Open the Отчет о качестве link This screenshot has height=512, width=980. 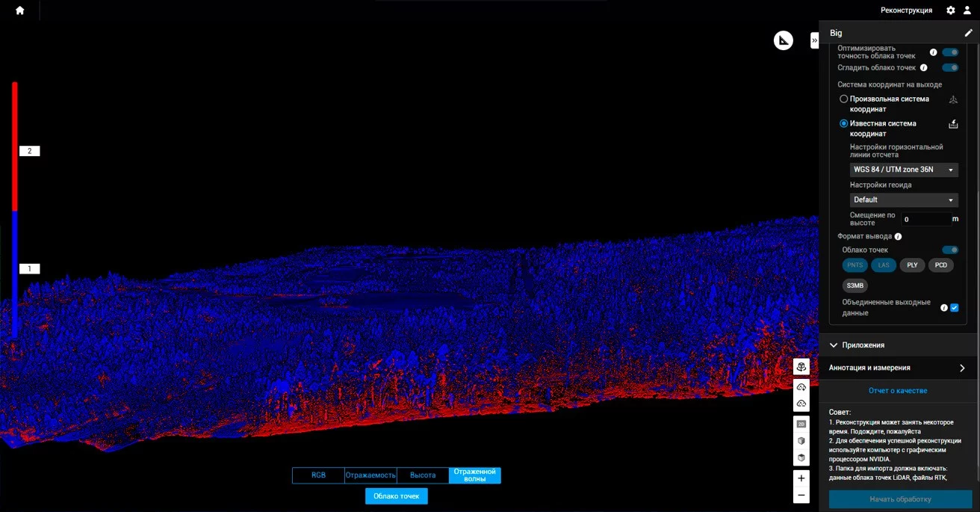(x=898, y=391)
